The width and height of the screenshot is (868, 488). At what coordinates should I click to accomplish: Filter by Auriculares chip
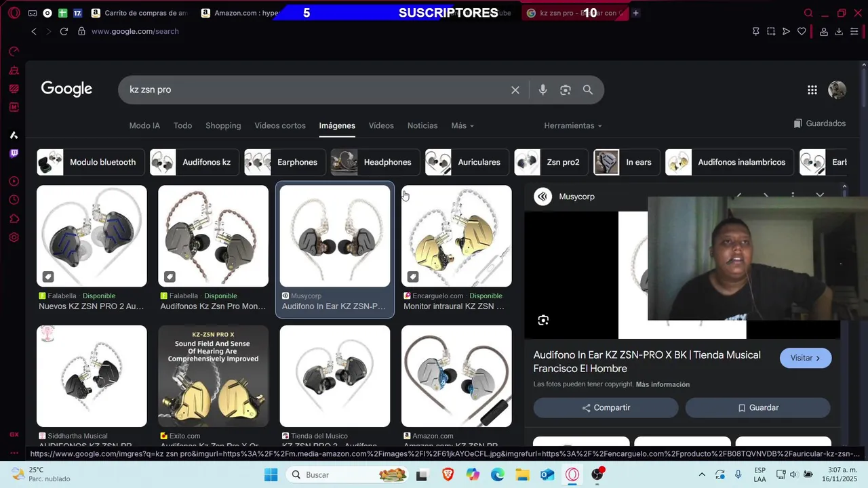pyautogui.click(x=467, y=162)
